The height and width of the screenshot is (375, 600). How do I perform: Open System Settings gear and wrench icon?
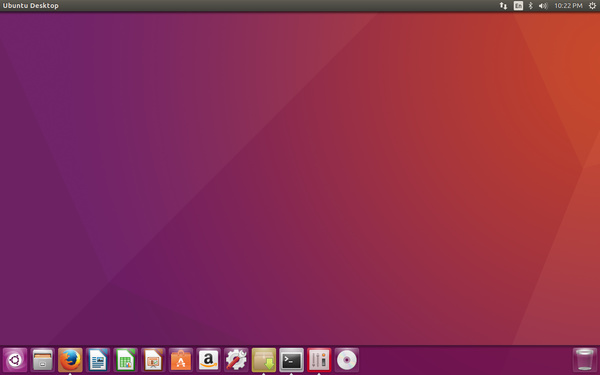(236, 360)
